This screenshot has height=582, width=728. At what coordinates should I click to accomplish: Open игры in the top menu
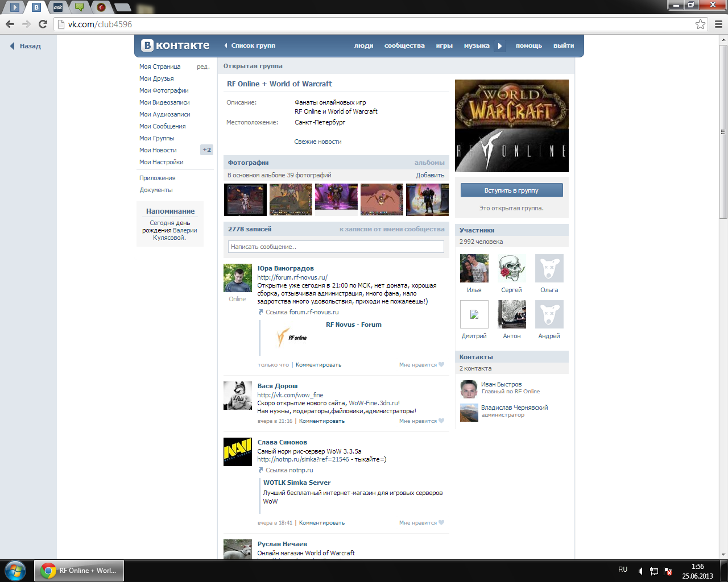point(444,46)
